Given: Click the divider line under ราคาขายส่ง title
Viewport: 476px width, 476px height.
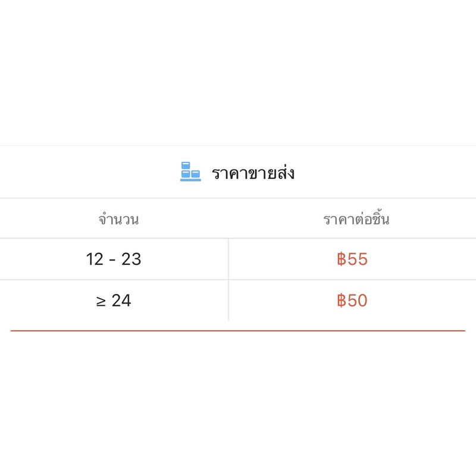Looking at the screenshot, I should tap(238, 198).
